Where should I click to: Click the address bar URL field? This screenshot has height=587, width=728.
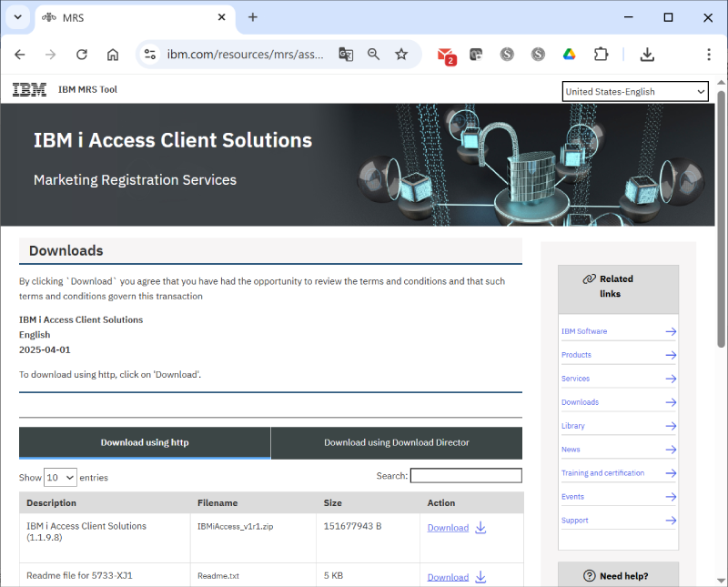[x=245, y=55]
